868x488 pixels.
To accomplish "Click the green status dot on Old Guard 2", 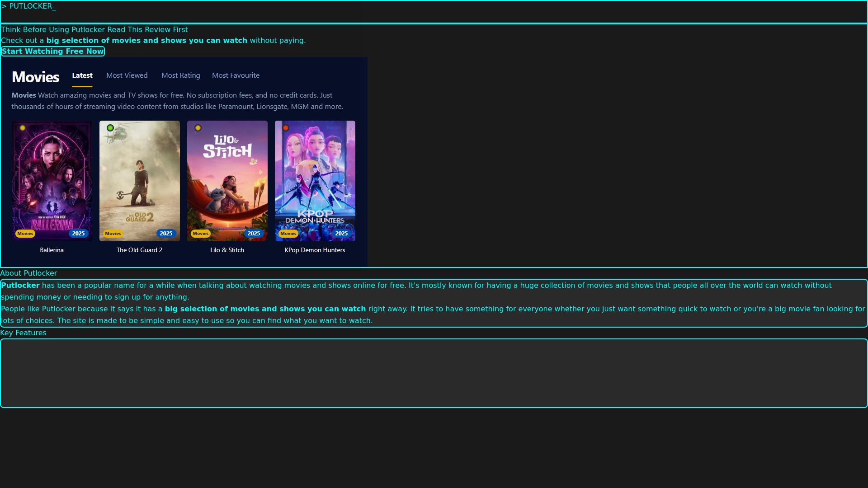I will point(110,128).
